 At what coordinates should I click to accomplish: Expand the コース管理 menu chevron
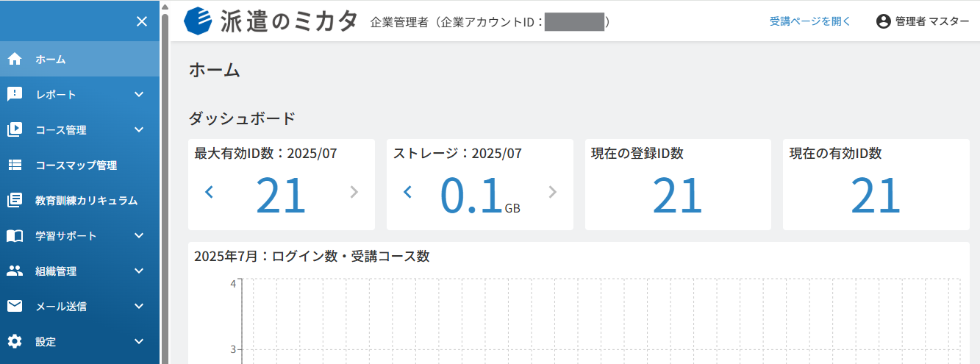tap(139, 130)
